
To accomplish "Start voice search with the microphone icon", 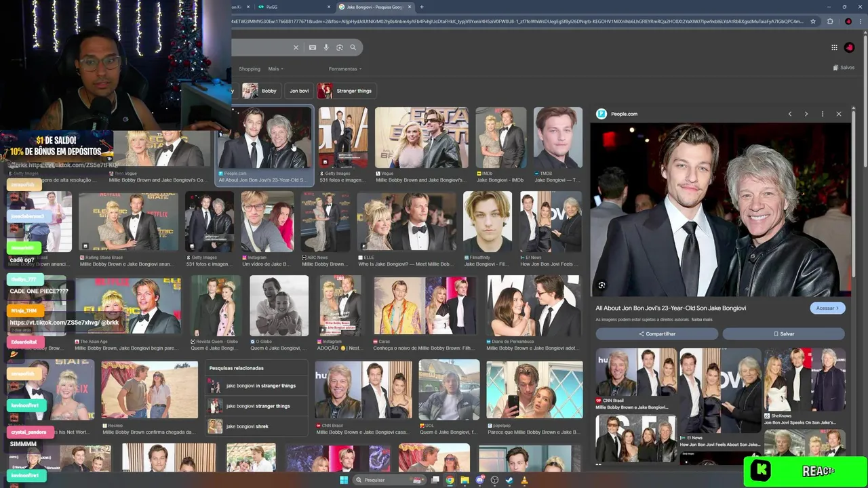I will [326, 47].
